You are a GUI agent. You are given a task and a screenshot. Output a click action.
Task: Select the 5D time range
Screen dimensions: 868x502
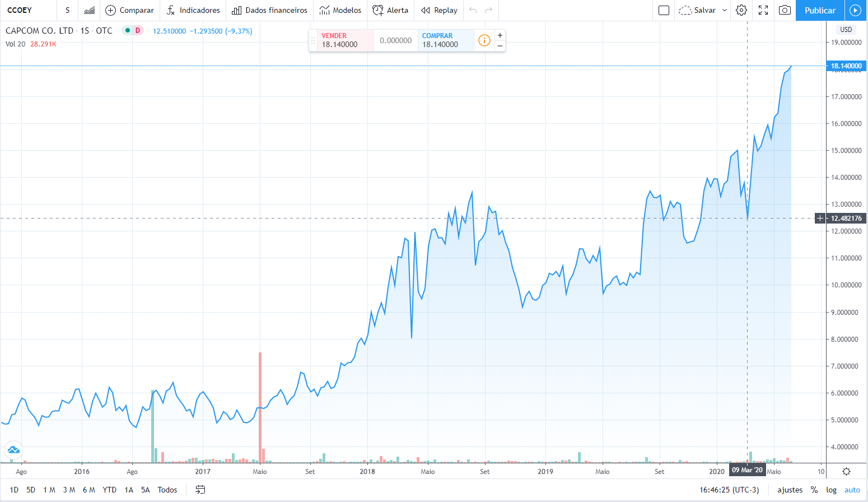pyautogui.click(x=31, y=490)
